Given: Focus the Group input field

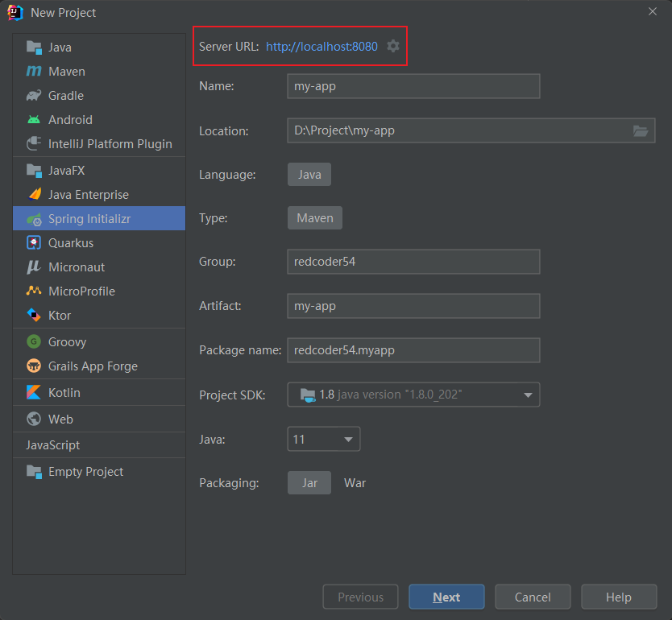Looking at the screenshot, I should pyautogui.click(x=413, y=262).
